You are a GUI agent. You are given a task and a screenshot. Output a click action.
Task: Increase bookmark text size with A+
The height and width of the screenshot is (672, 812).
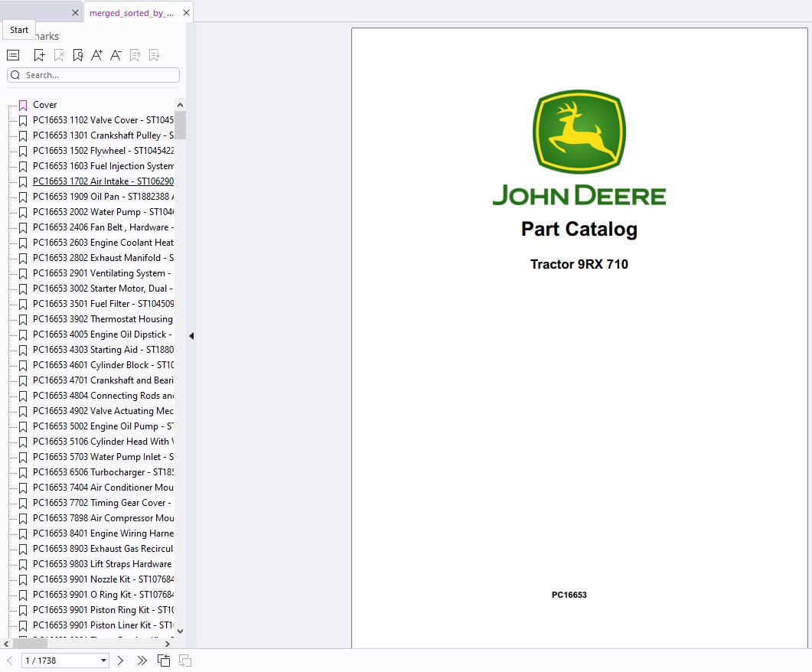(96, 55)
